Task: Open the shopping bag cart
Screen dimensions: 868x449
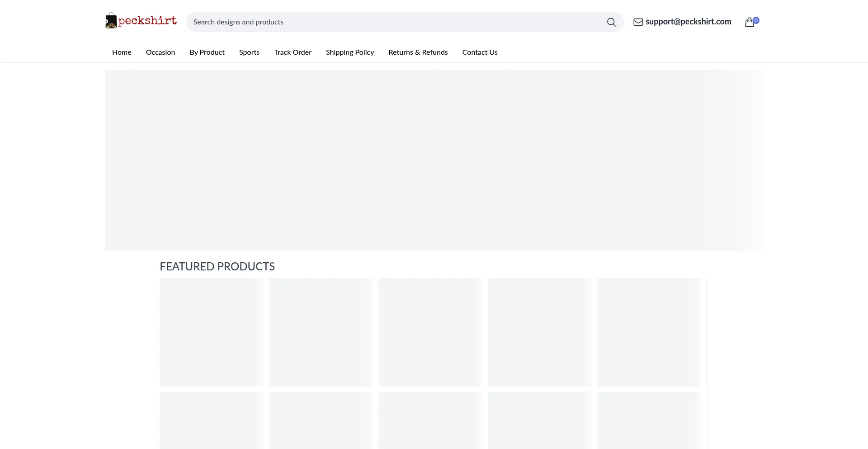Action: pyautogui.click(x=750, y=22)
